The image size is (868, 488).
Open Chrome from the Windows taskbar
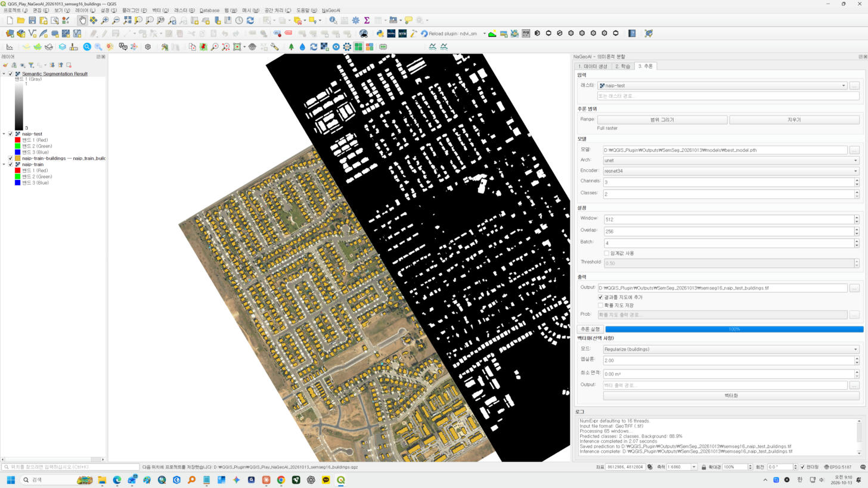[281, 480]
